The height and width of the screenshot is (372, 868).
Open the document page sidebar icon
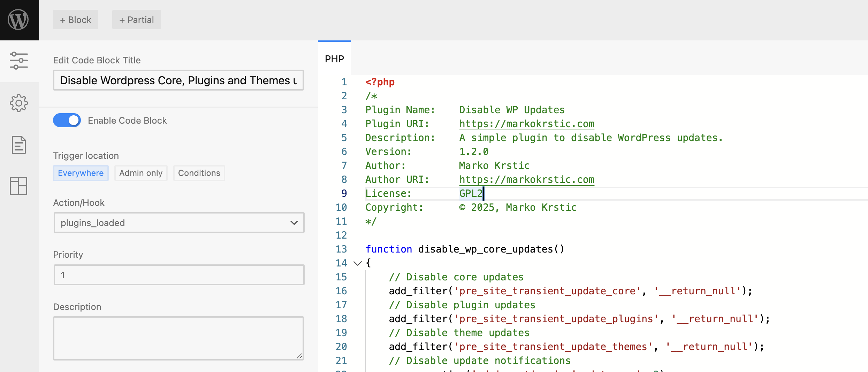[19, 145]
